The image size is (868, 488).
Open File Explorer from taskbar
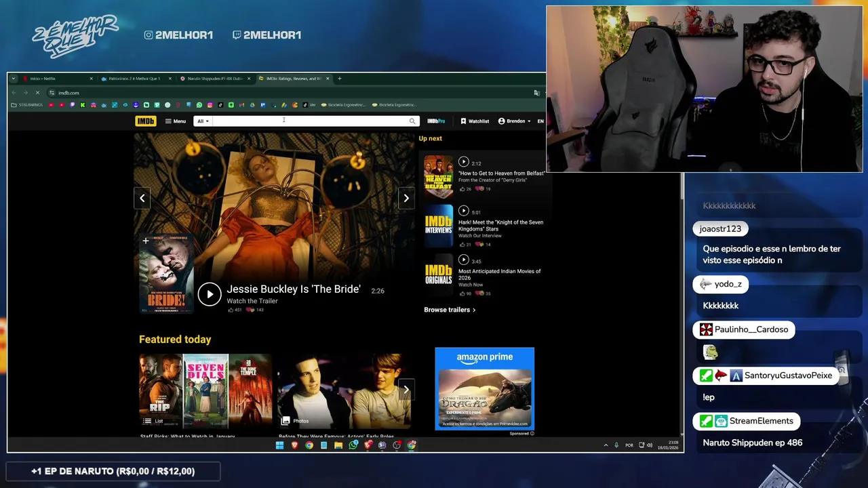tap(338, 445)
